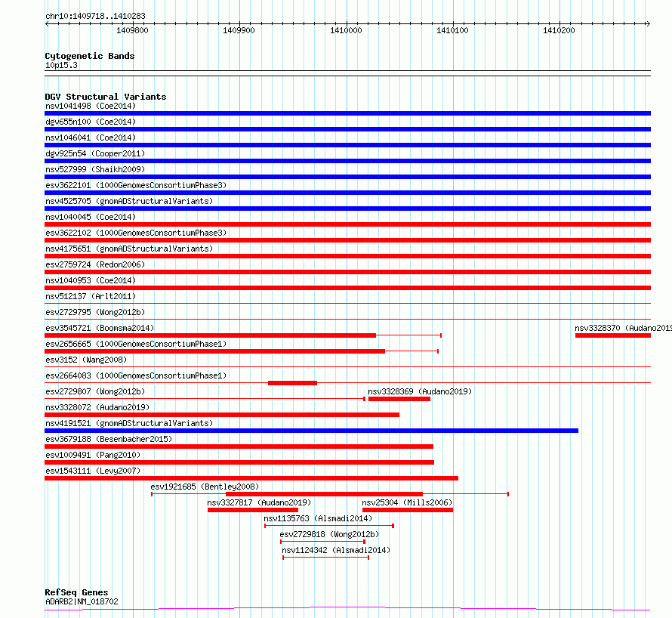
Task: Select the nsv1040953 (Coe2014) label
Action: (x=91, y=280)
